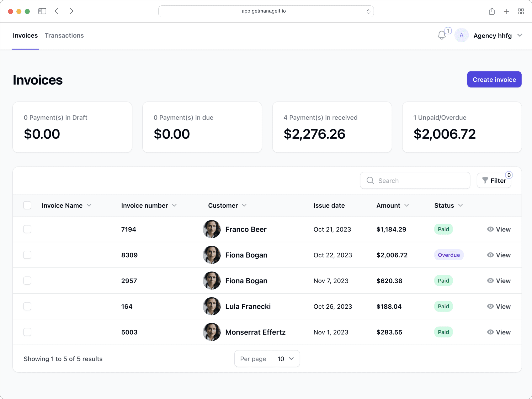532x399 pixels.
Task: Sort by the Status column chevron
Action: click(460, 205)
